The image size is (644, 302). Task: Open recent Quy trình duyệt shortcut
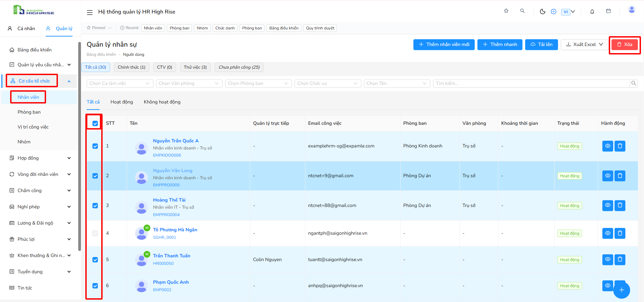(x=320, y=28)
